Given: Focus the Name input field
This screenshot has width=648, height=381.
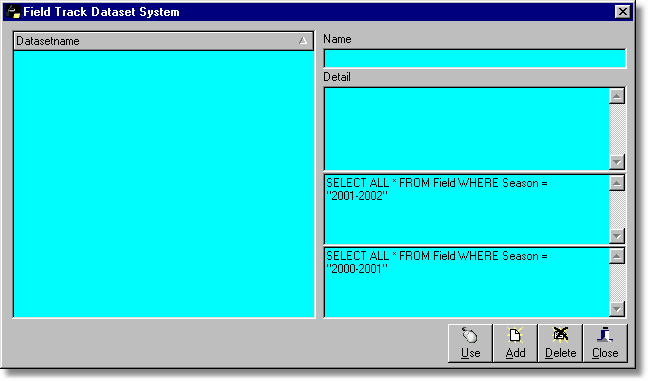Looking at the screenshot, I should click(x=474, y=58).
